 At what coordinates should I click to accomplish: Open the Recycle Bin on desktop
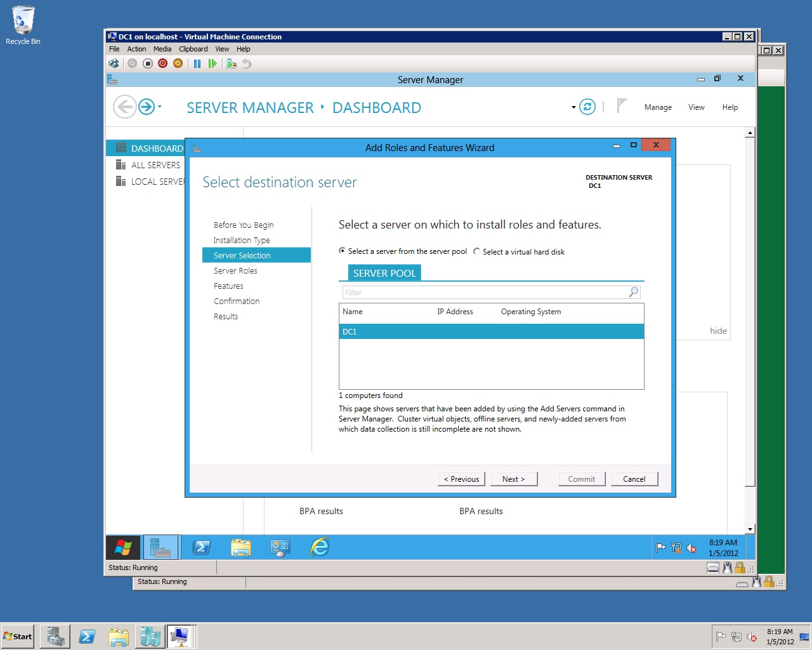click(x=23, y=25)
